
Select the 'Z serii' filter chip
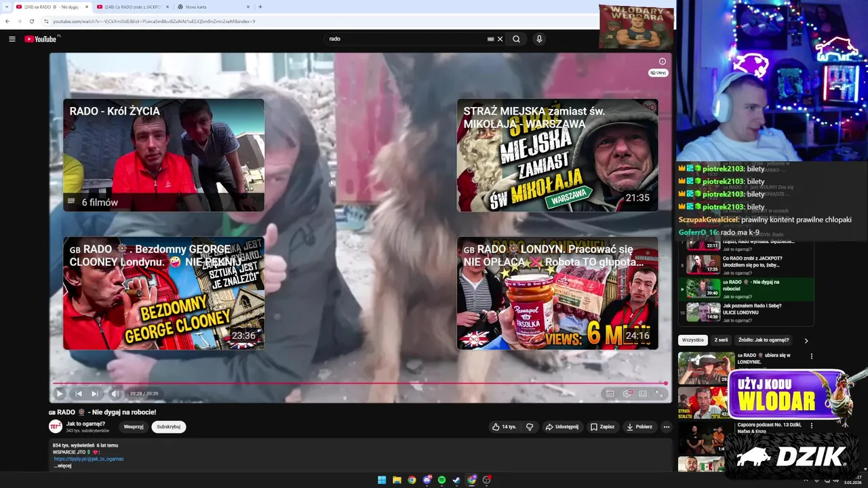tap(721, 340)
